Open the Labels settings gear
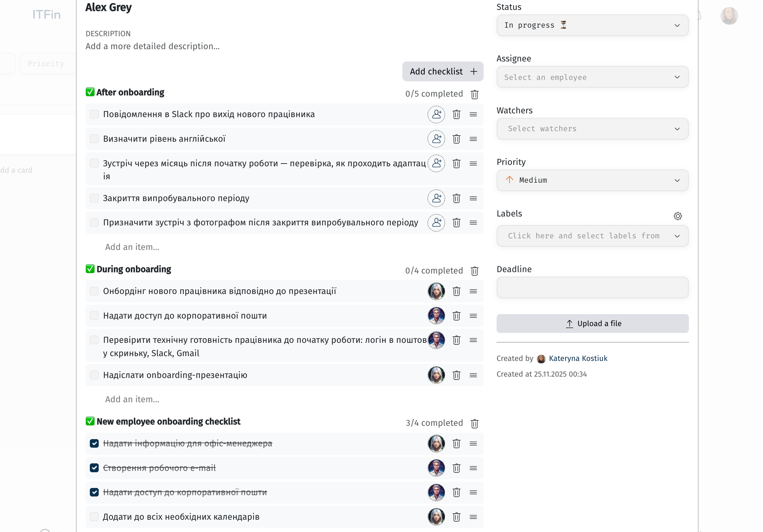The image size is (763, 532). (x=678, y=216)
